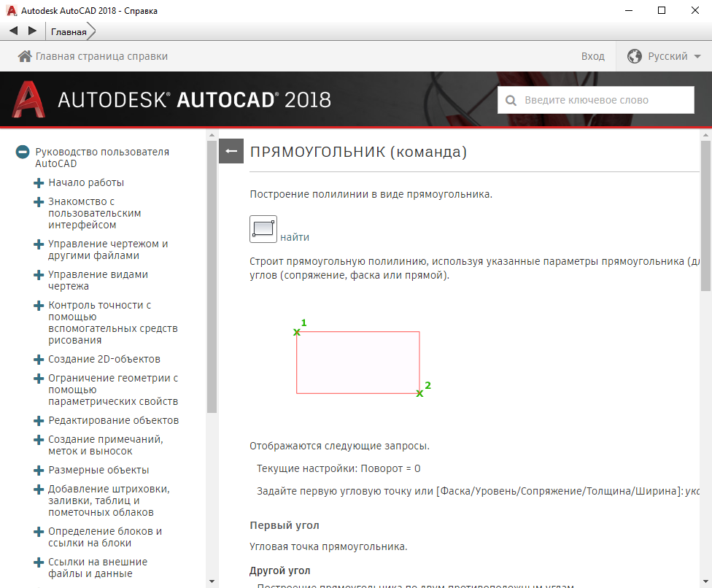Open Управление видами чертежа text link
Image resolution: width=712 pixels, height=588 pixels.
(98, 280)
